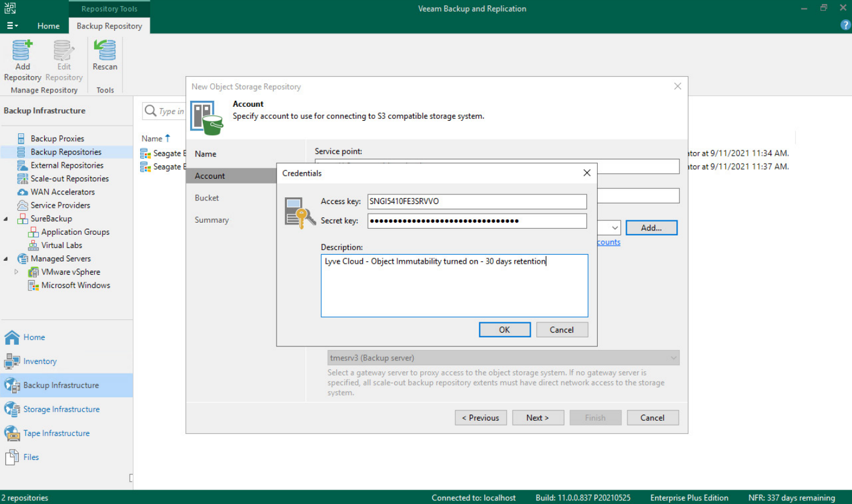The height and width of the screenshot is (504, 852).
Task: Open the Home ribbon tab
Action: 48,26
